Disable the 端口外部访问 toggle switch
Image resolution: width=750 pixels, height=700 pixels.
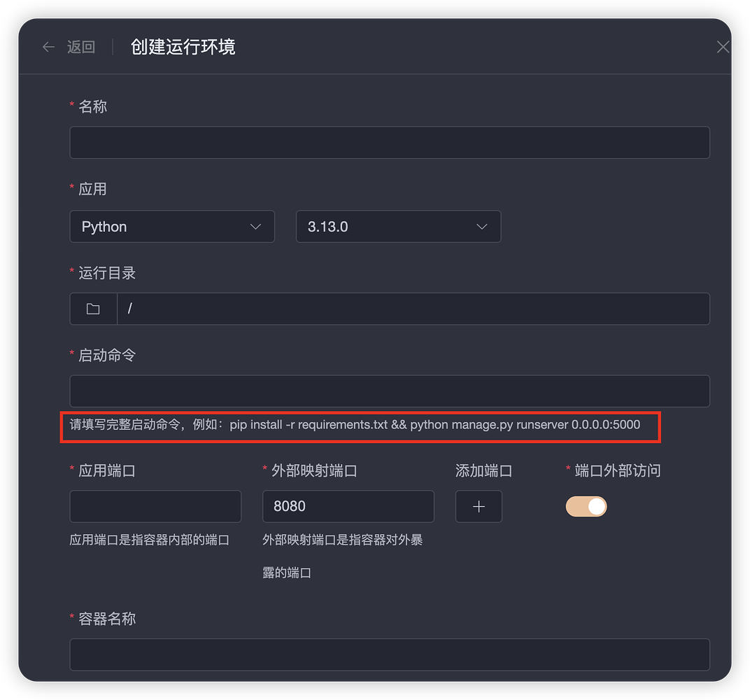(x=586, y=507)
